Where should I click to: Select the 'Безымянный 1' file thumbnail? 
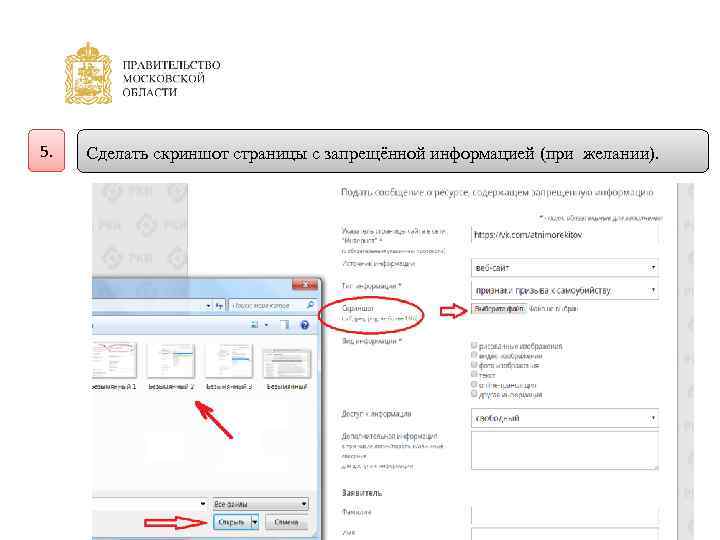pyautogui.click(x=114, y=360)
